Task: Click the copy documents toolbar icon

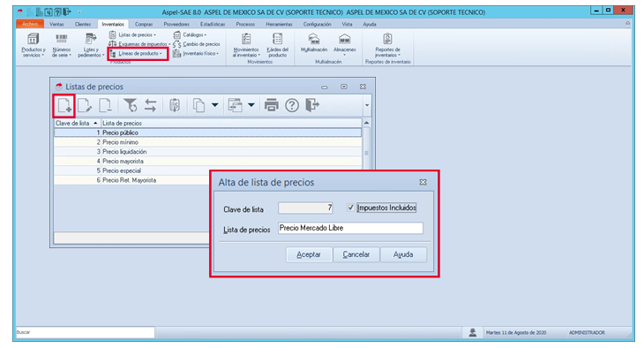Action: pos(198,105)
